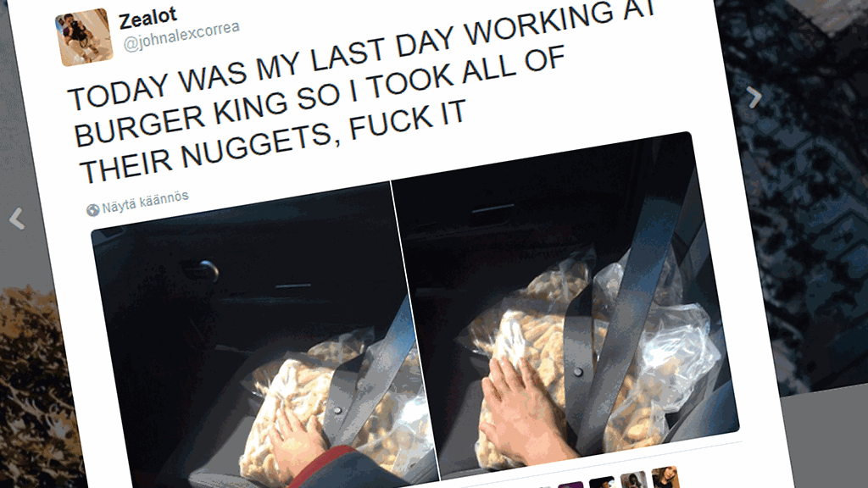This screenshot has height=488, width=868.
Task: Open the @johnalexcorrea handle link
Action: coord(181,36)
